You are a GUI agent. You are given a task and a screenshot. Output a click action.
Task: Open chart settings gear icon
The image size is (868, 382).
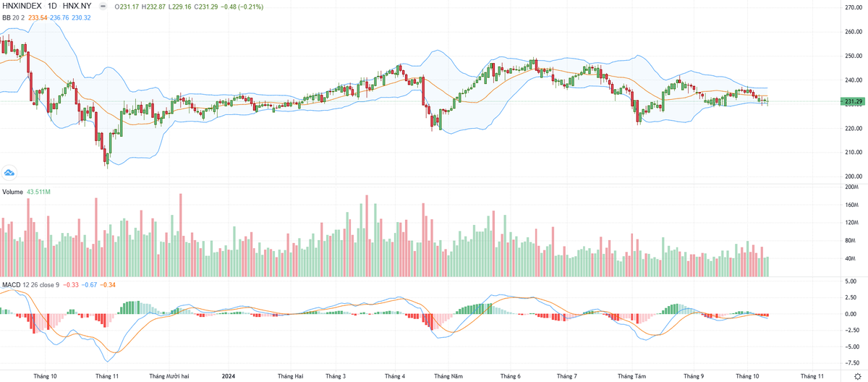coord(856,376)
